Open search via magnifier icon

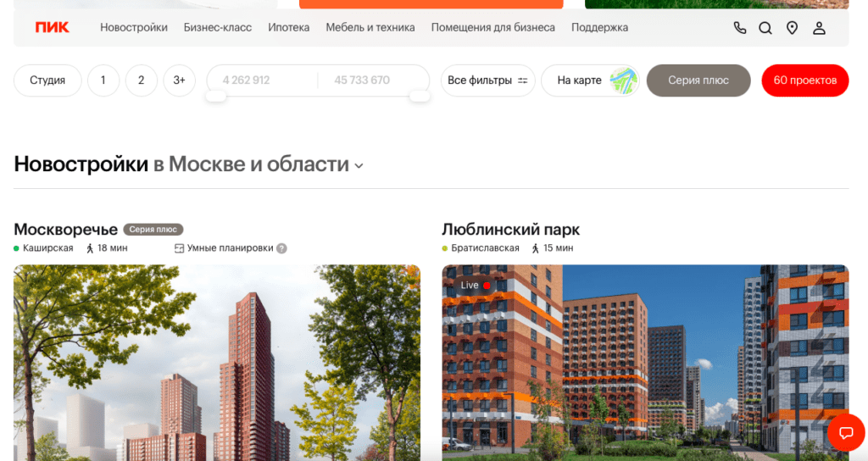pos(765,28)
